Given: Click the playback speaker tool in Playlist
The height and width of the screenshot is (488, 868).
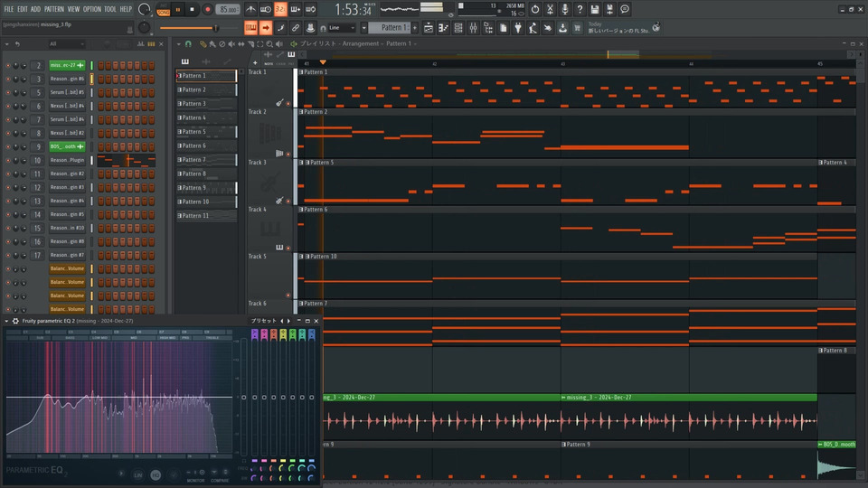Looking at the screenshot, I should tap(279, 43).
